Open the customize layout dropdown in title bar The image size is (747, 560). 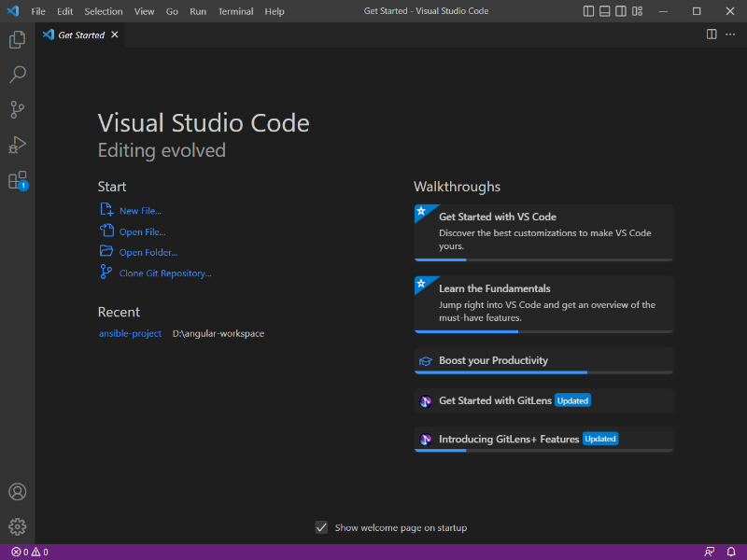[638, 10]
